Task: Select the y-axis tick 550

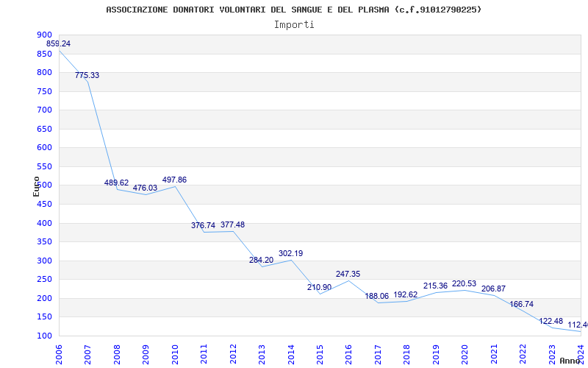Action: coord(44,167)
